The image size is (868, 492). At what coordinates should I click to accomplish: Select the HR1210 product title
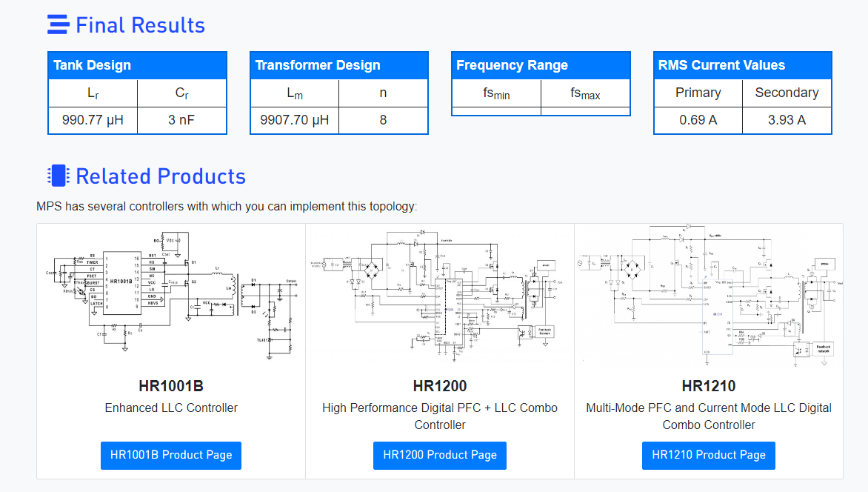point(709,386)
